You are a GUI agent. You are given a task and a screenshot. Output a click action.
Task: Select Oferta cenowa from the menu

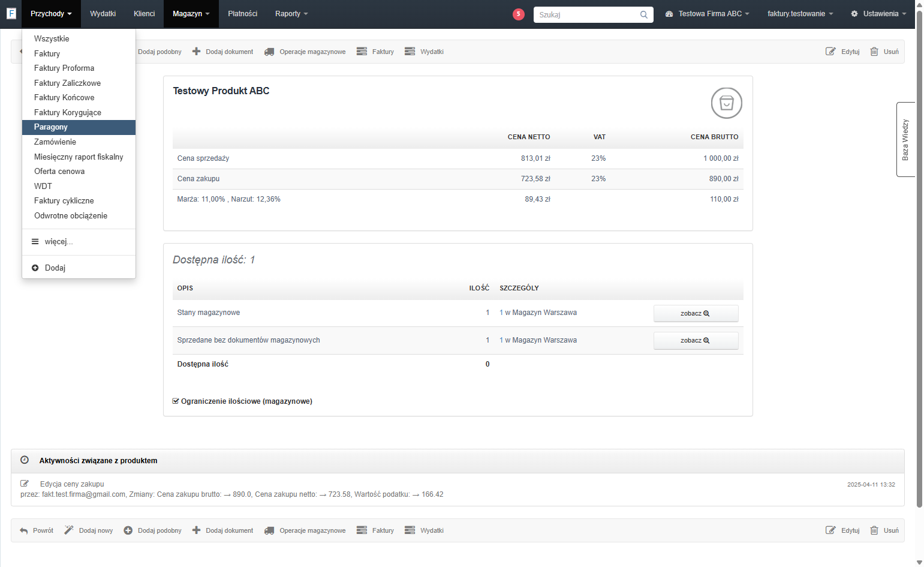(79, 172)
